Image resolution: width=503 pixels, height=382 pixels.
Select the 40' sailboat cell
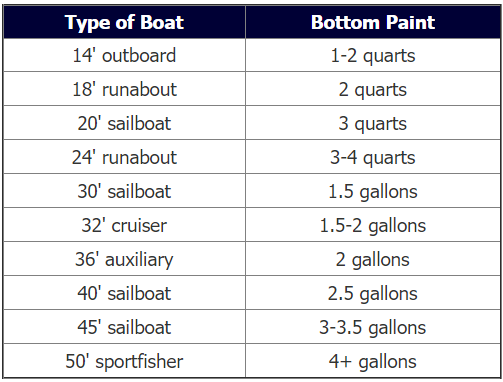pyautogui.click(x=124, y=293)
